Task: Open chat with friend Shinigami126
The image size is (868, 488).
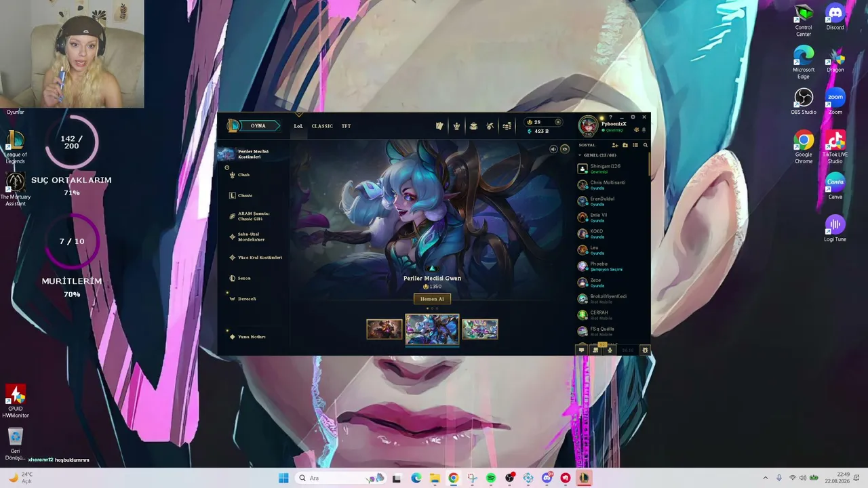Action: (613, 168)
